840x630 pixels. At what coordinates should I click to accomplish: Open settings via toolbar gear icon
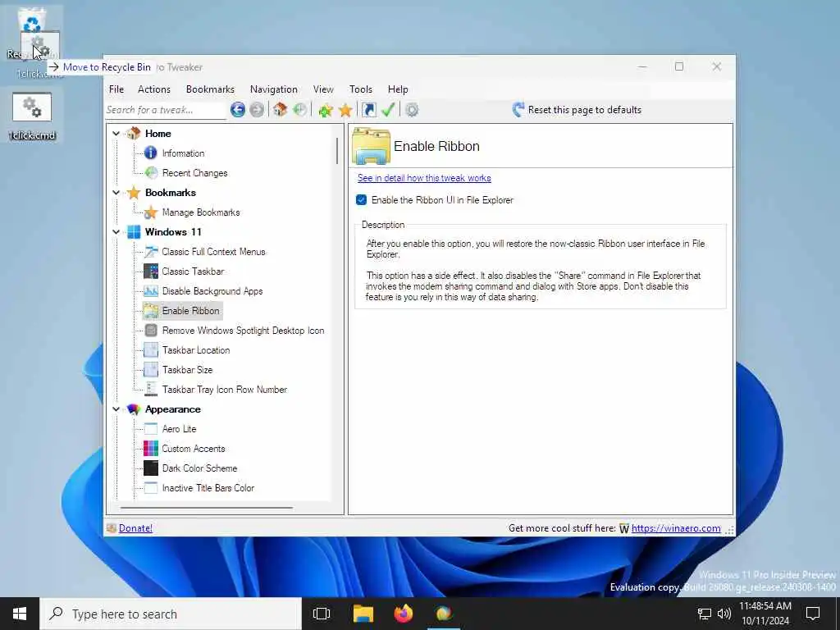(412, 110)
